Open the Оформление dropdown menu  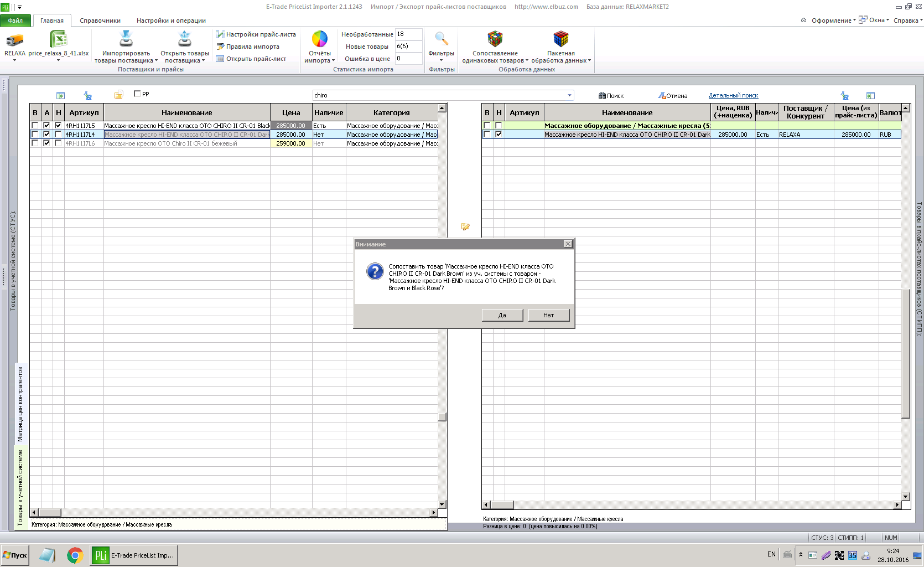pos(833,20)
